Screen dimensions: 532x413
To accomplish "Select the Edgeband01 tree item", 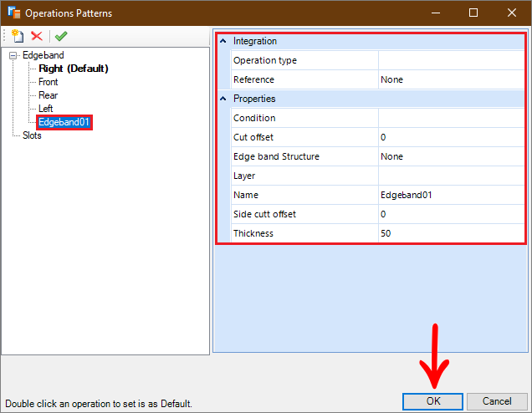I will [x=64, y=122].
